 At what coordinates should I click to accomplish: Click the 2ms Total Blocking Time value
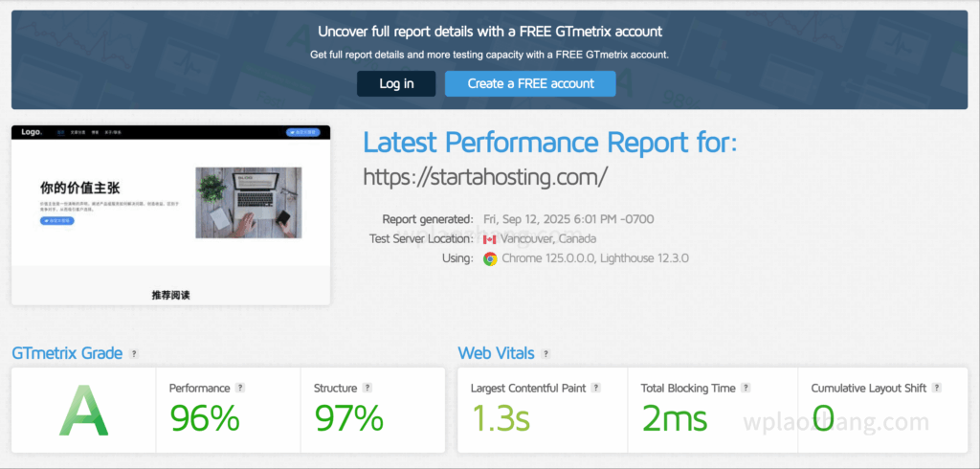[675, 418]
